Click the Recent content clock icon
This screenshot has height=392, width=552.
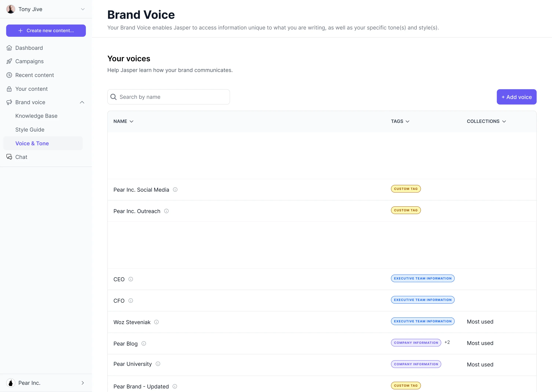click(9, 75)
